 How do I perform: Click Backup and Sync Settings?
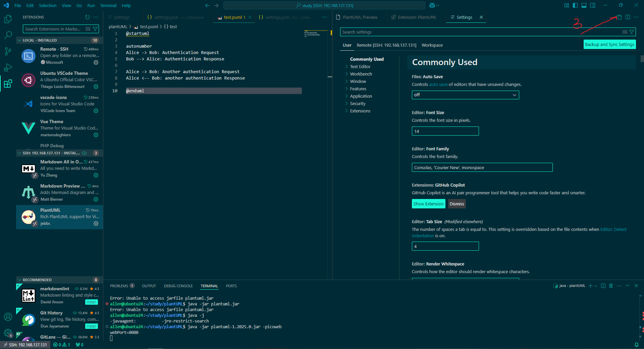click(609, 44)
